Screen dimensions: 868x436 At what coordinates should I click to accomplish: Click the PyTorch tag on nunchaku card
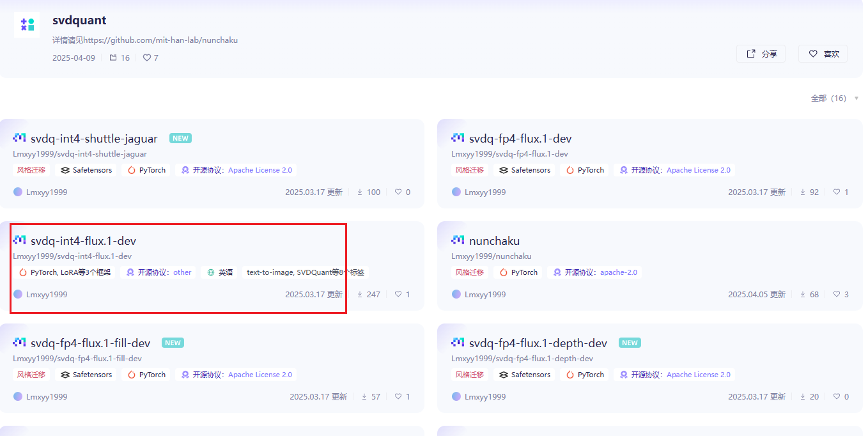click(518, 272)
